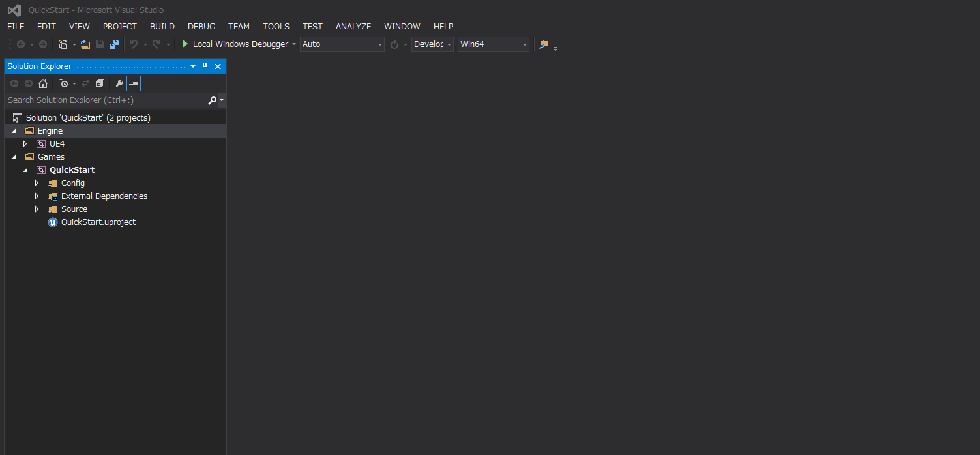Close the Solution Explorer panel
Viewport: 980px width, 455px height.
pos(218,66)
